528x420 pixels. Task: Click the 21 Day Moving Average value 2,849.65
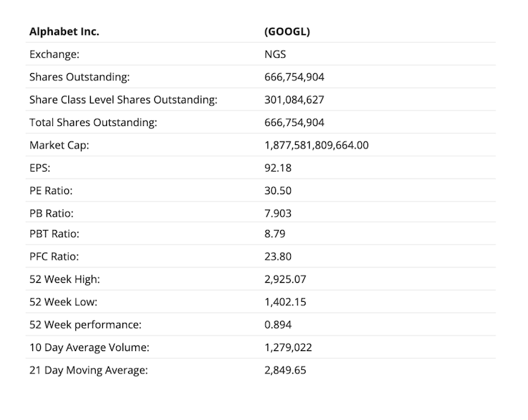(285, 370)
